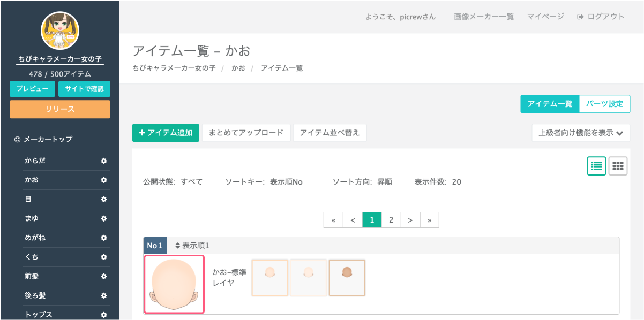
Task: Select the darkest skin tone variant
Action: click(347, 278)
